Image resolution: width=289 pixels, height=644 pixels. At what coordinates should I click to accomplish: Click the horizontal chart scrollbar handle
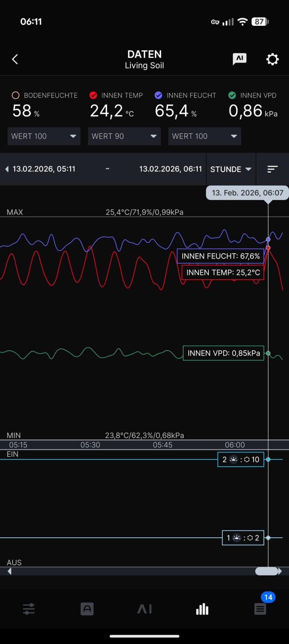click(266, 571)
